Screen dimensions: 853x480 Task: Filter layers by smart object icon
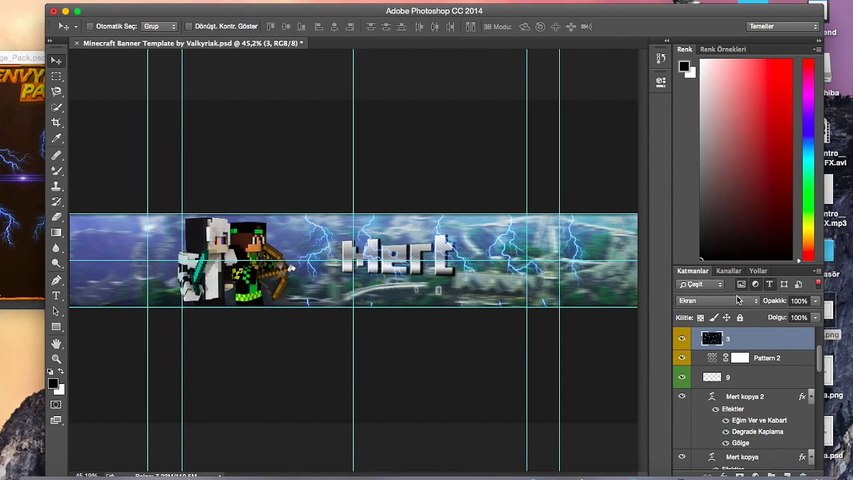(798, 284)
